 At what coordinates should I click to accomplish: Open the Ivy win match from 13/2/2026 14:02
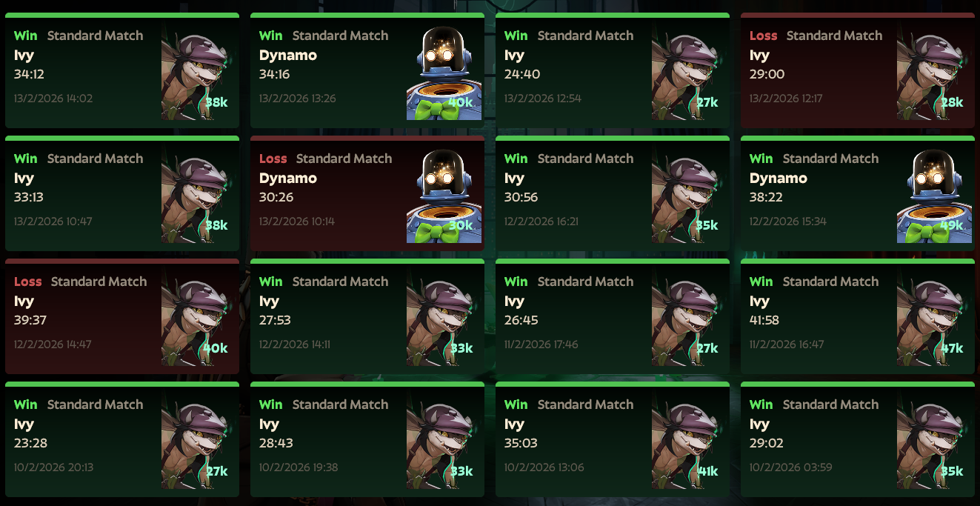point(122,70)
